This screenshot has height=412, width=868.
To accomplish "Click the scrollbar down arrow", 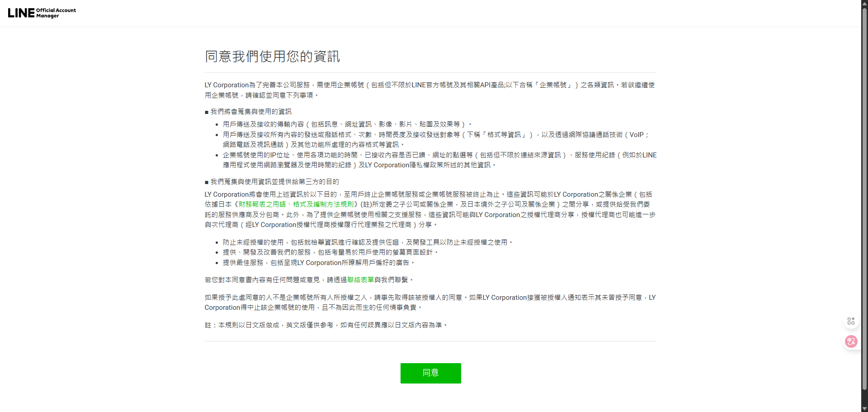I will click(864, 408).
